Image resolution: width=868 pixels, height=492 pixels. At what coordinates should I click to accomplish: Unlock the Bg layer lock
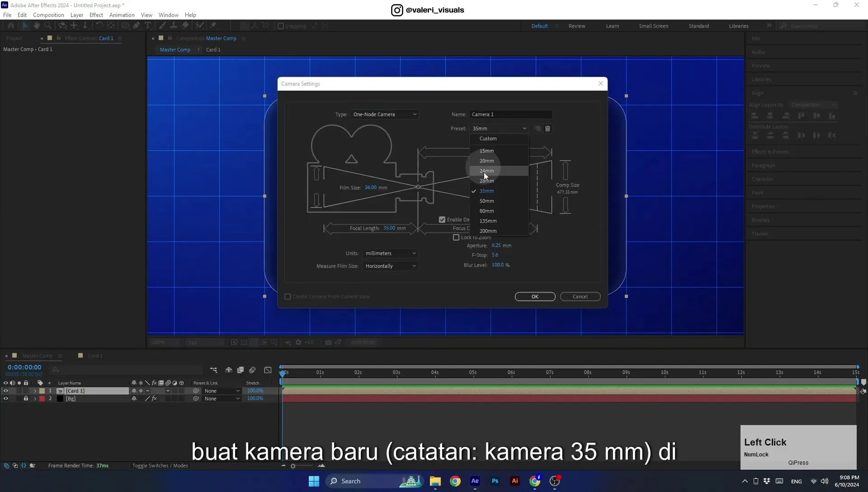pyautogui.click(x=26, y=398)
